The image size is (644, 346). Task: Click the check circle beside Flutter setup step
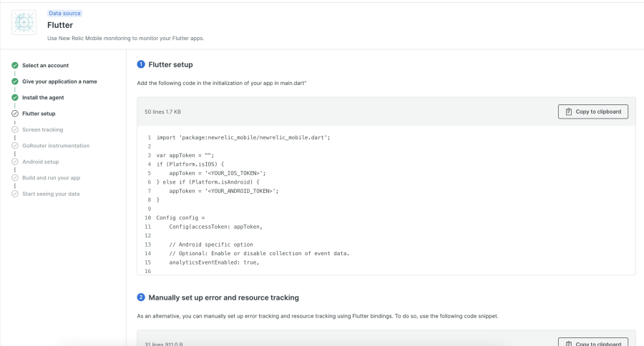coord(15,114)
